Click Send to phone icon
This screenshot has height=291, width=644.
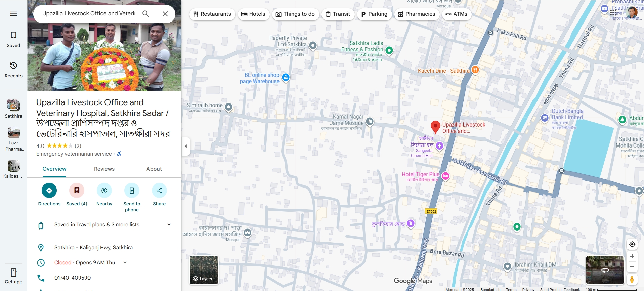point(132,191)
